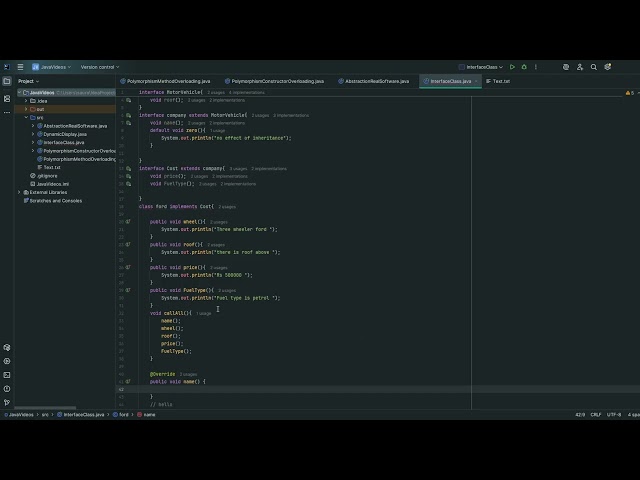Viewport: 640px width, 480px height.
Task: Open the InterfaceClass run configuration dropdown
Action: pos(481,67)
